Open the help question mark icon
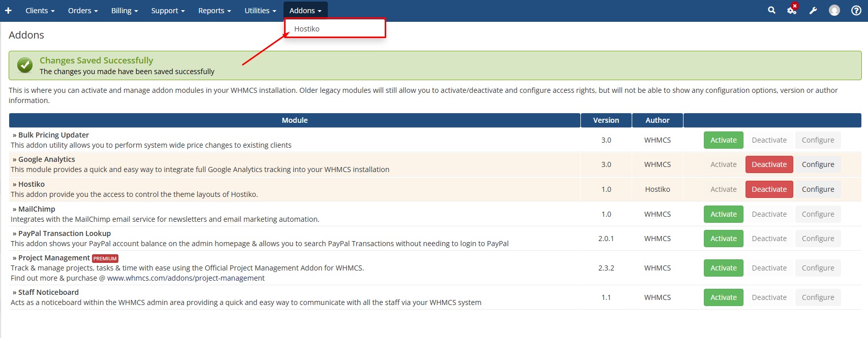This screenshot has height=338, width=868. coord(856,11)
